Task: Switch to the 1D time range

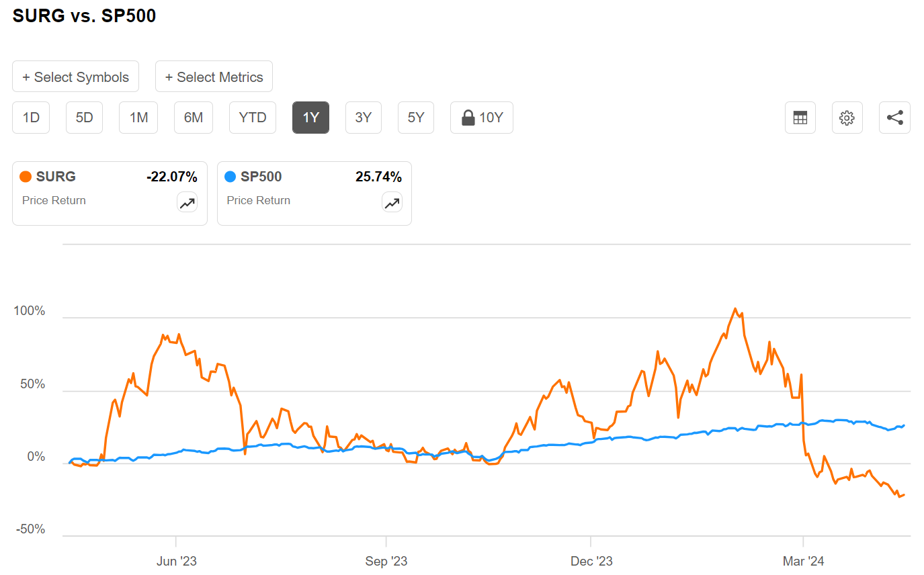Action: pyautogui.click(x=31, y=118)
